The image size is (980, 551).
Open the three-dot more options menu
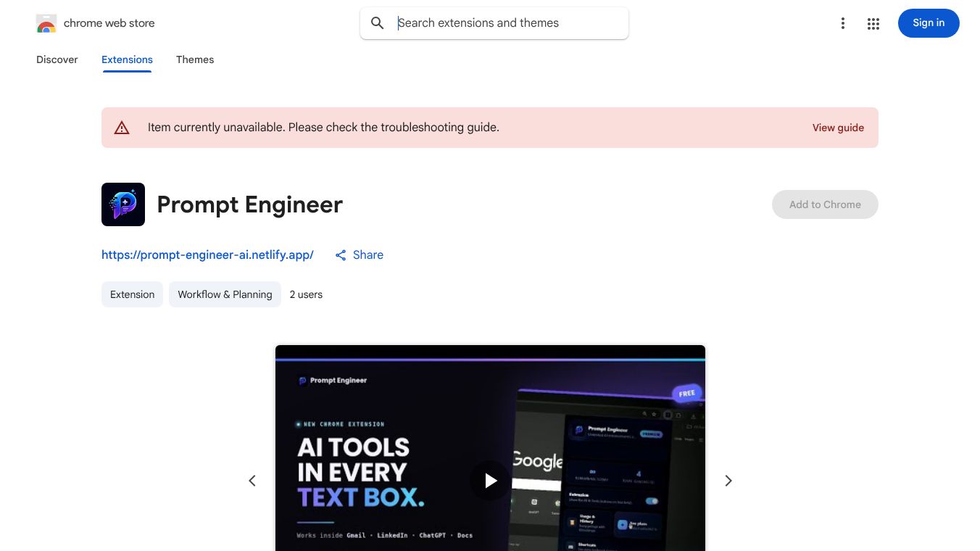point(842,23)
